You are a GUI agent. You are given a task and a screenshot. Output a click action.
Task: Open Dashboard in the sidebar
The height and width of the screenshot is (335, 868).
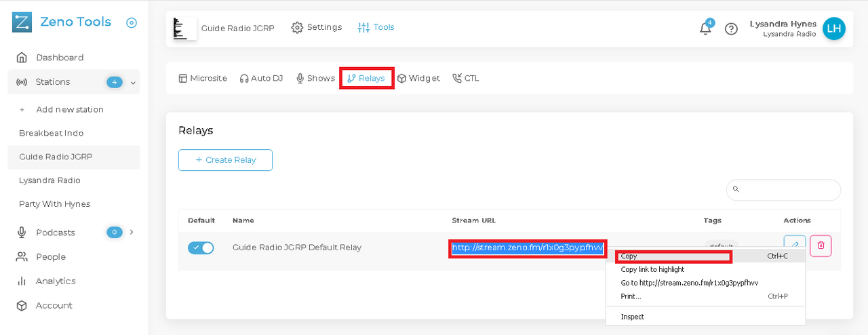click(60, 58)
